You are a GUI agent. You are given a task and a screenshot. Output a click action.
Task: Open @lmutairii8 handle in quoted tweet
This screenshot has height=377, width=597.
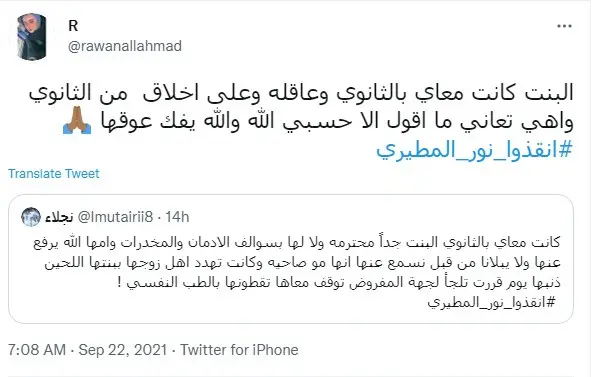115,217
